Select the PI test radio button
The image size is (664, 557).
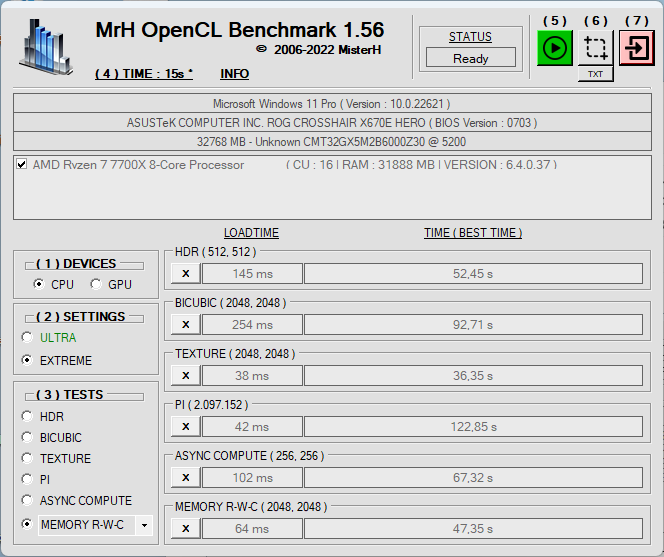pyautogui.click(x=27, y=479)
